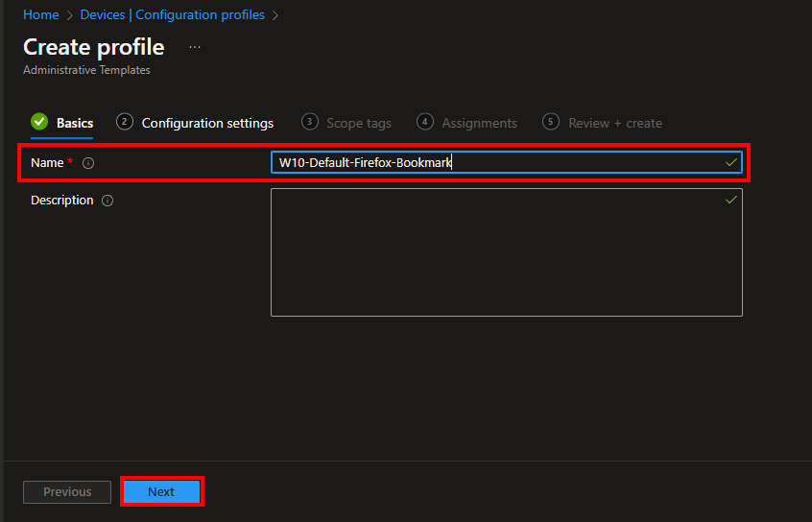Click the step 3 circle icon
812x522 pixels.
[x=309, y=122]
